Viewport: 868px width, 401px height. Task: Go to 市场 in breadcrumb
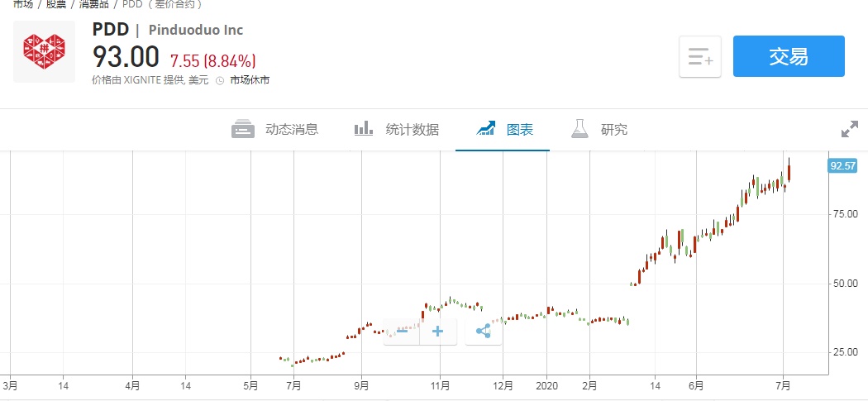[23, 4]
